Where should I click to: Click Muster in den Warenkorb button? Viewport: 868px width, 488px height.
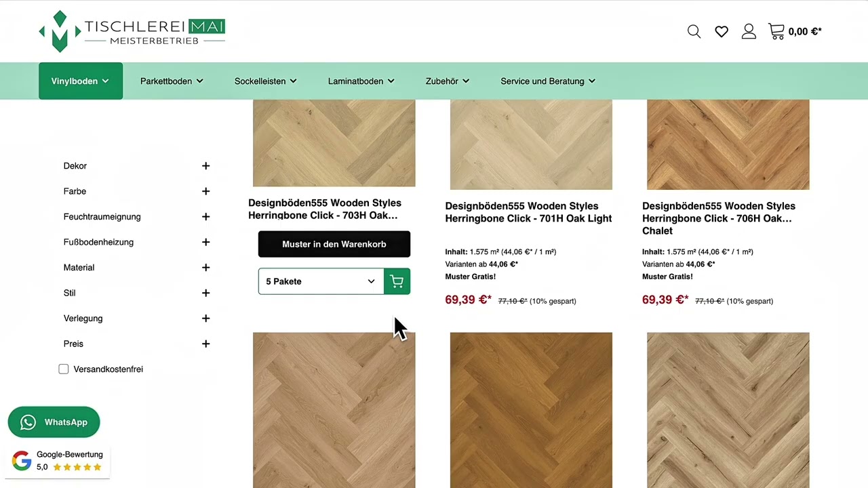[x=334, y=244]
